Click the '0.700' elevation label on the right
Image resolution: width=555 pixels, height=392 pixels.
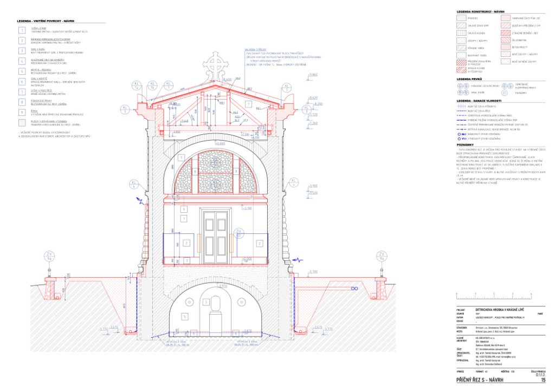tap(314, 272)
